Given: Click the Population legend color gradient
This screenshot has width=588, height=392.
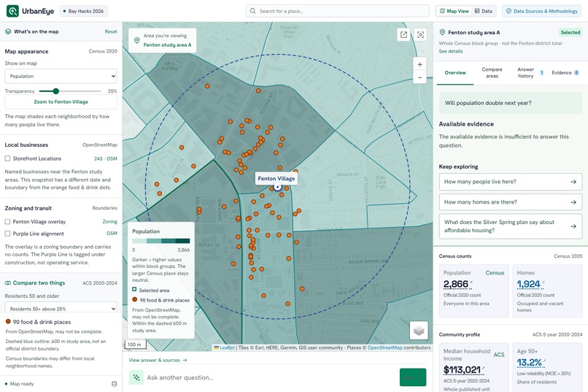Looking at the screenshot, I should (x=161, y=241).
